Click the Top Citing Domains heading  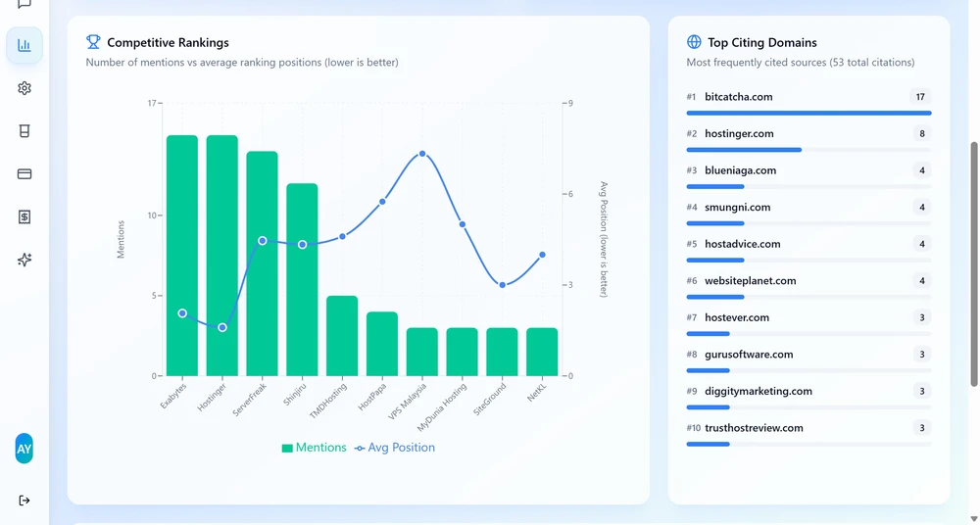click(x=761, y=42)
